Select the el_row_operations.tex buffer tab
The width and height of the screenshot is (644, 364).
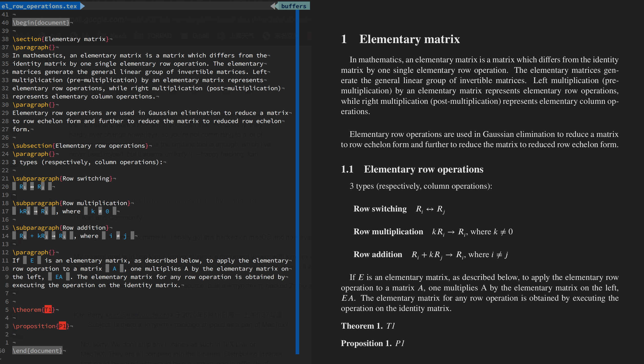pos(39,6)
